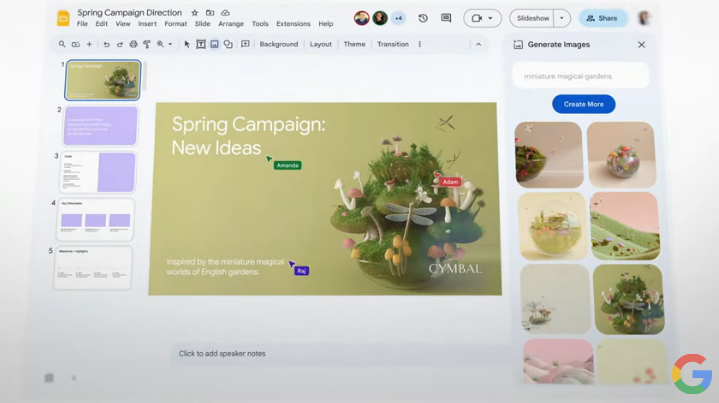This screenshot has width=719, height=403.
Task: Click the camera meeting button
Action: (x=477, y=18)
